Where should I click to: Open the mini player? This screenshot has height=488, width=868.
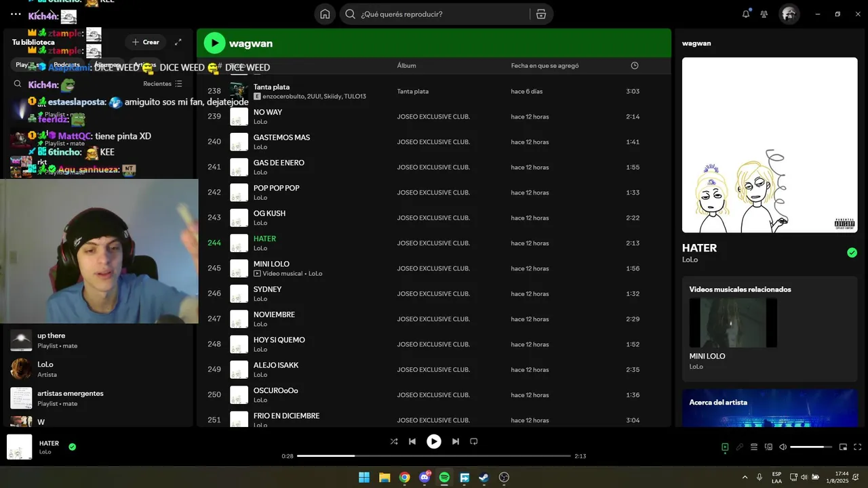tap(843, 447)
